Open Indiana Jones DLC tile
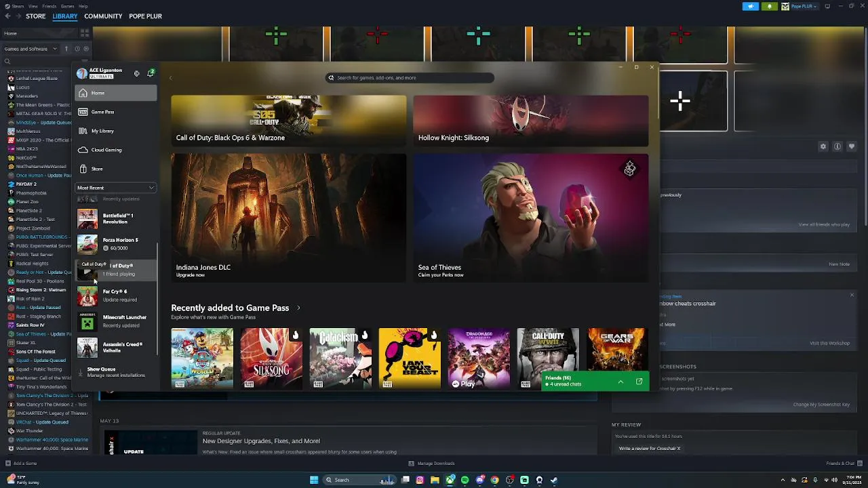The height and width of the screenshot is (488, 868). click(289, 218)
